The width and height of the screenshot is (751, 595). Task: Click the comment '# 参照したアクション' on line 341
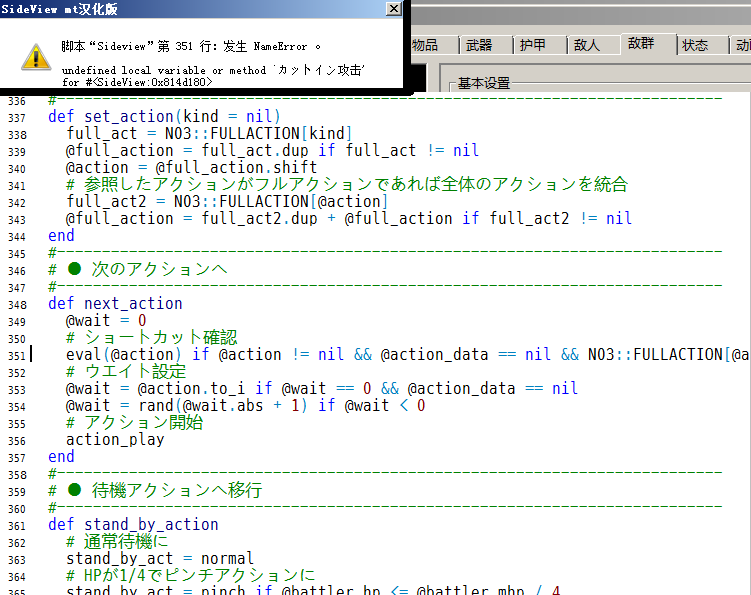coord(347,185)
